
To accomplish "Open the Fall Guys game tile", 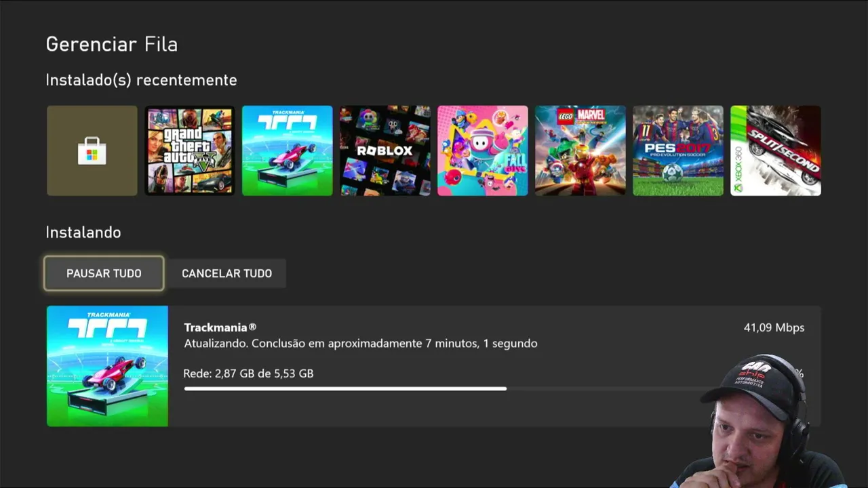I will coord(483,150).
